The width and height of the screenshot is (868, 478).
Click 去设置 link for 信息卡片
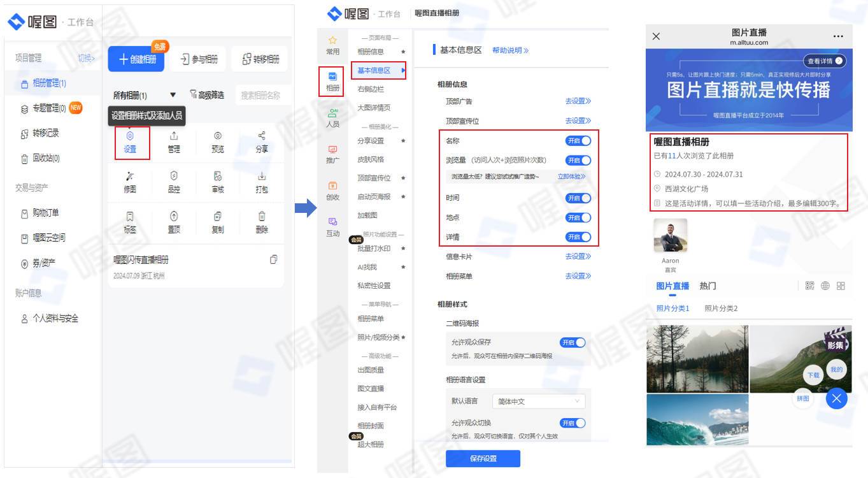pos(578,256)
